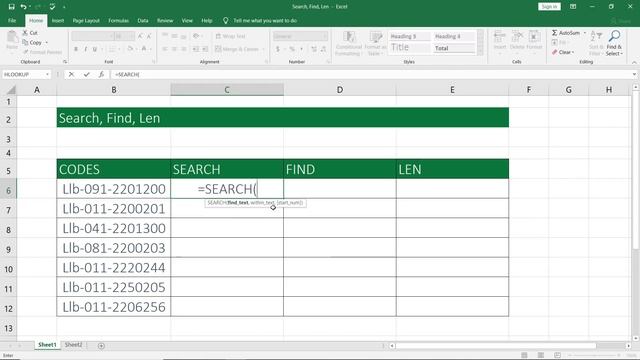The width and height of the screenshot is (640, 360).
Task: Open the Copy options dropdown arrow
Action: (47, 42)
